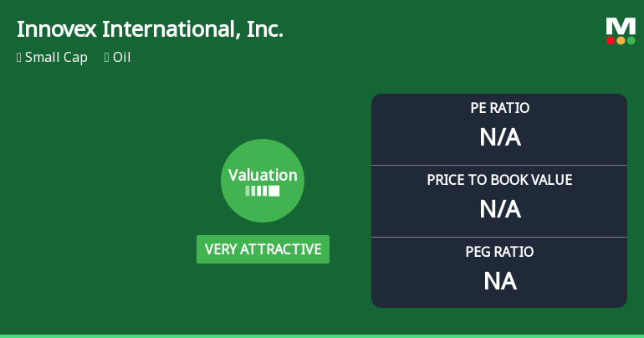Click the green dot under the logo

click(631, 40)
